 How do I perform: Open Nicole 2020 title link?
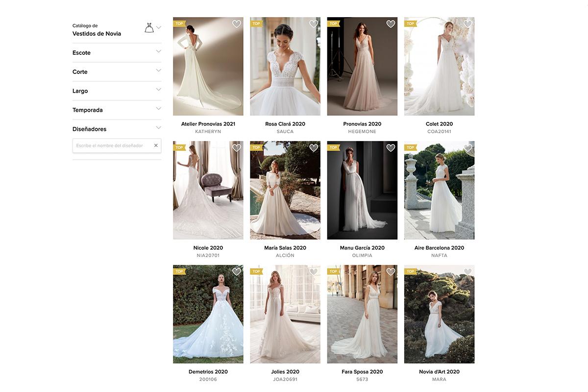tap(208, 248)
